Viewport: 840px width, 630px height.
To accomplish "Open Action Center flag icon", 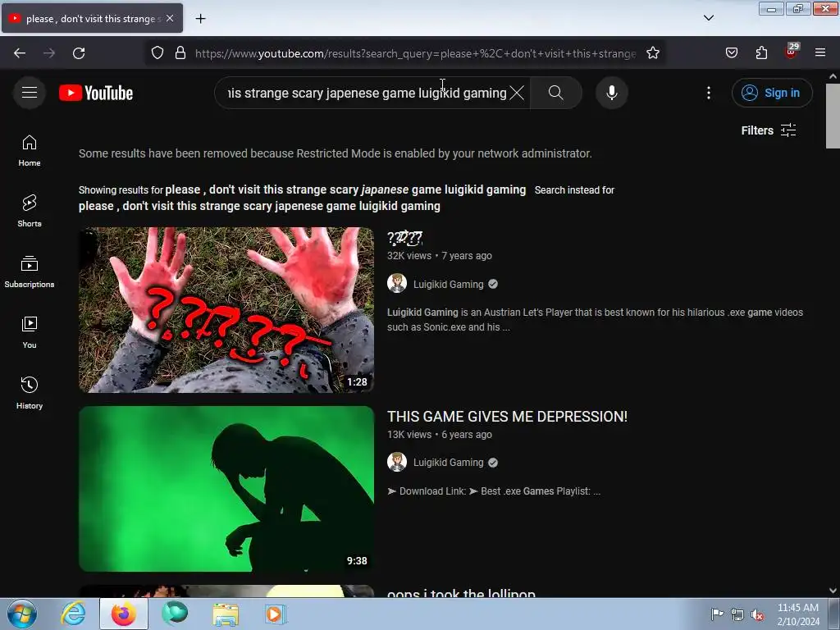I will pyautogui.click(x=717, y=614).
